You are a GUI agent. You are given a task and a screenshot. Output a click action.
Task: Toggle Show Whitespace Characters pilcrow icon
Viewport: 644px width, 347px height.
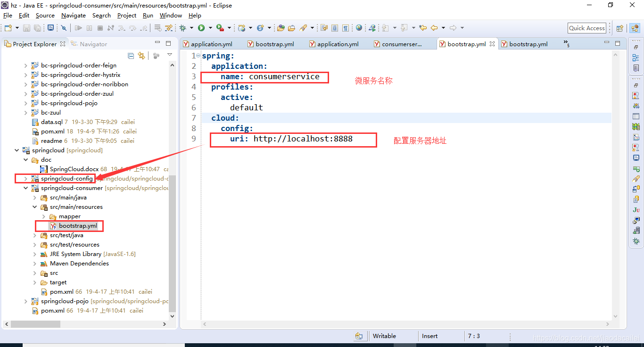[x=346, y=28]
